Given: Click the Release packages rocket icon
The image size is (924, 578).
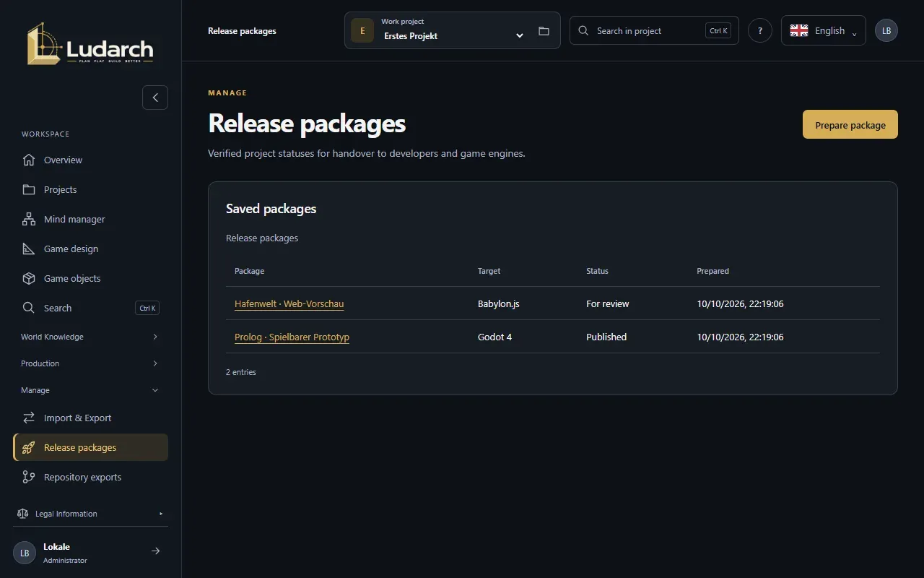Looking at the screenshot, I should click(x=29, y=447).
